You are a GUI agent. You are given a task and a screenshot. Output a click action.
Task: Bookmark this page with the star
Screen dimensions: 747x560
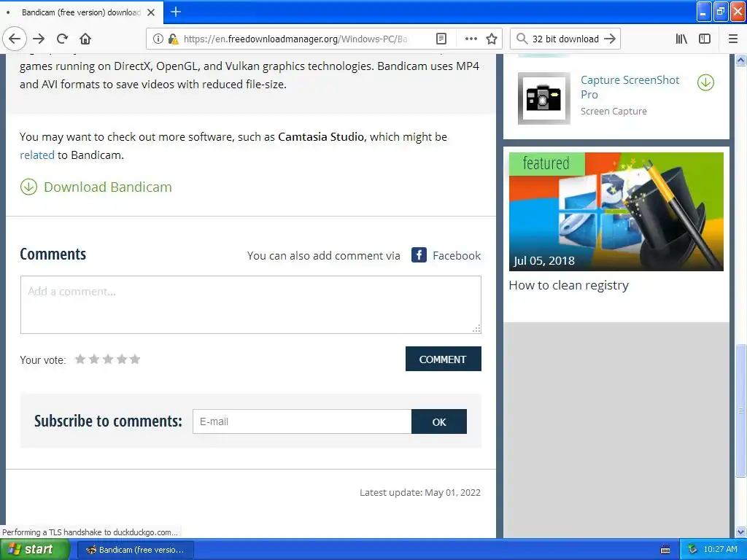pos(492,39)
